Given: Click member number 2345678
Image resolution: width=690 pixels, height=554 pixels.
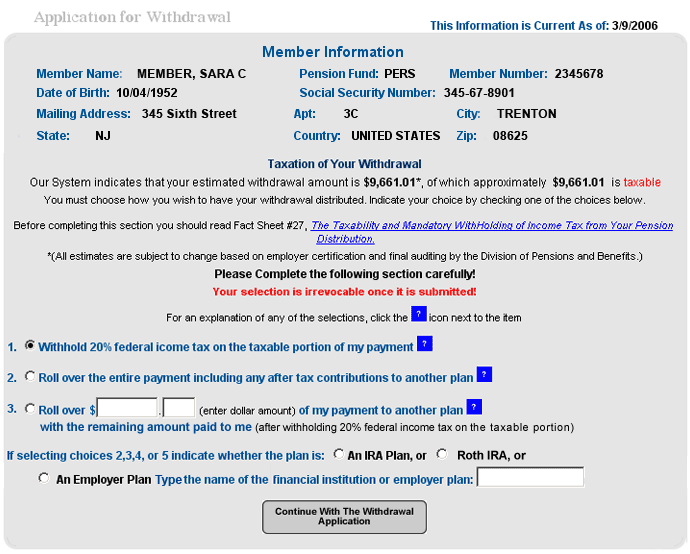Looking at the screenshot, I should pos(579,74).
